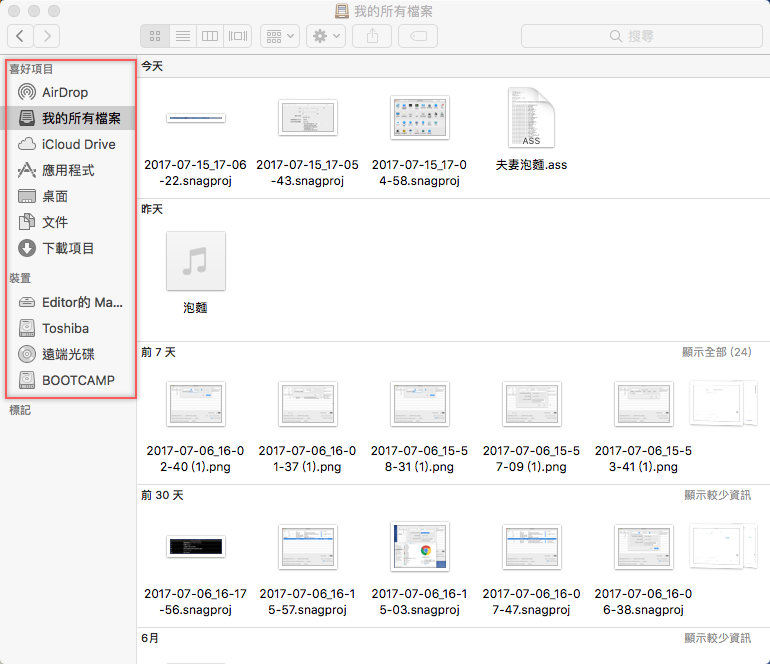Click 顯示較少資訊 in 前 30 天 section

pos(717,495)
